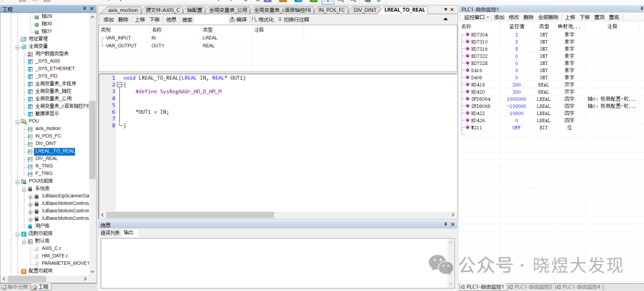Image resolution: width=644 pixels, height=291 pixels.
Task: Expand the XJBasicEipScannerDa library node
Action: 30,196
